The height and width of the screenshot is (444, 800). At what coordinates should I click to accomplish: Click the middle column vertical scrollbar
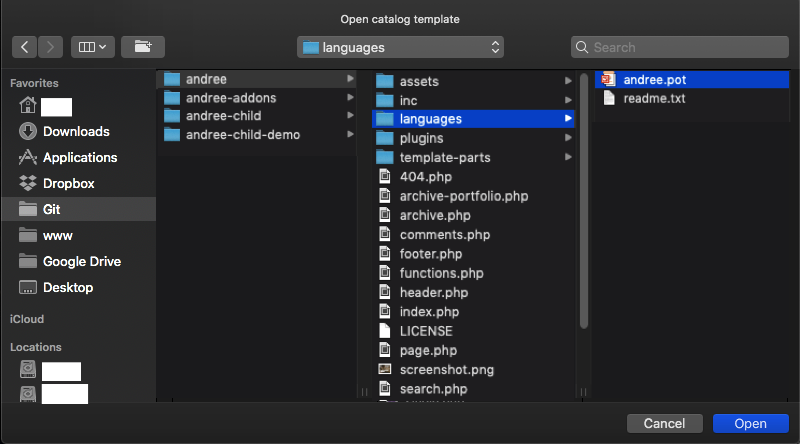tap(584, 201)
